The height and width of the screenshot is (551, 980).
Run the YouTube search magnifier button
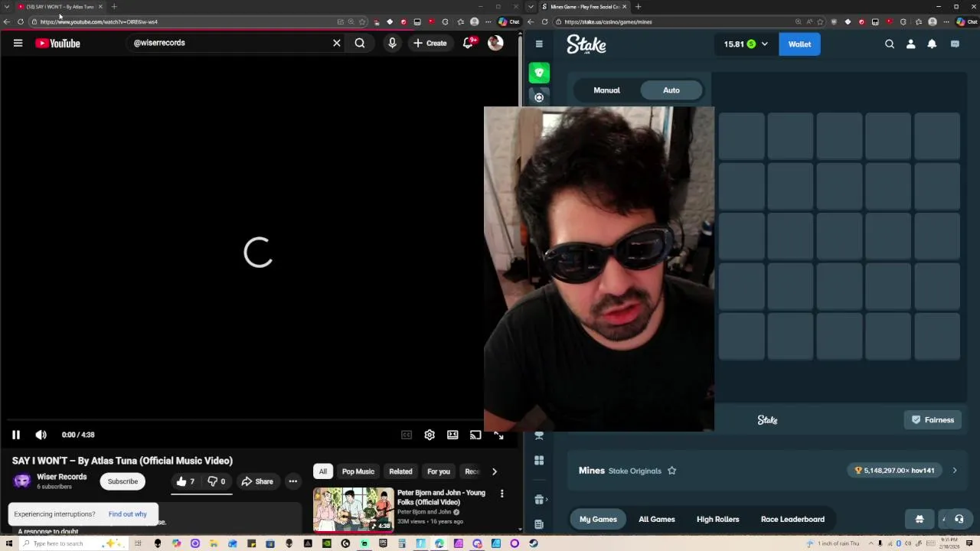[360, 43]
